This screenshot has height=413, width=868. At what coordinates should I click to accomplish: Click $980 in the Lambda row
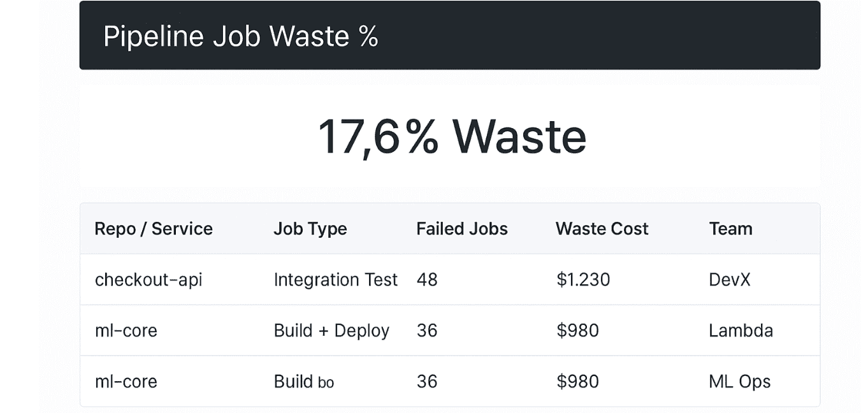[577, 331]
